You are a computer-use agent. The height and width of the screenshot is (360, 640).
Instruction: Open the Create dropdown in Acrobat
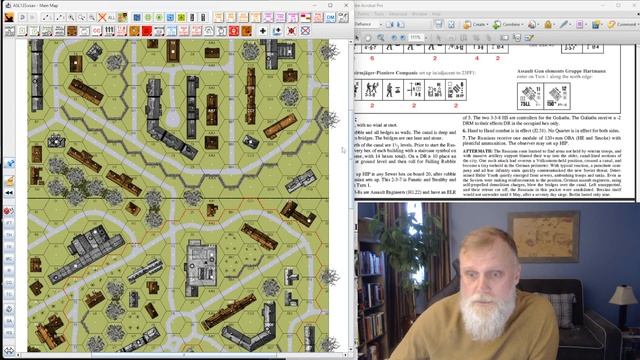(x=476, y=24)
